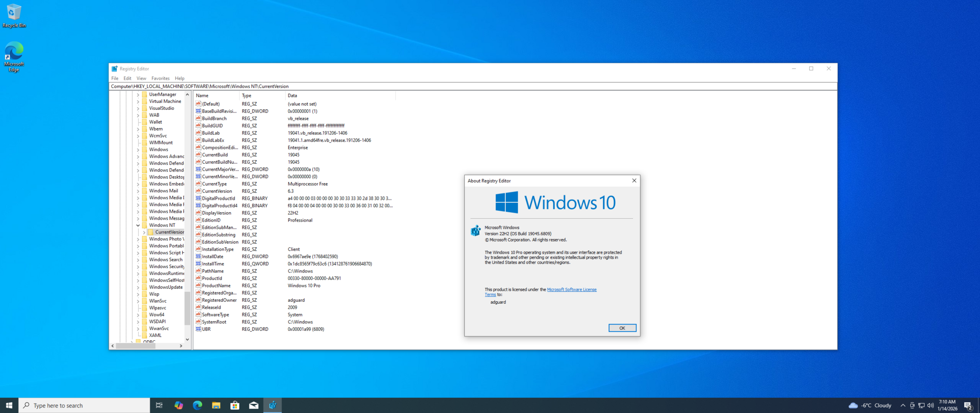Open the File menu
The image size is (980, 413).
115,78
